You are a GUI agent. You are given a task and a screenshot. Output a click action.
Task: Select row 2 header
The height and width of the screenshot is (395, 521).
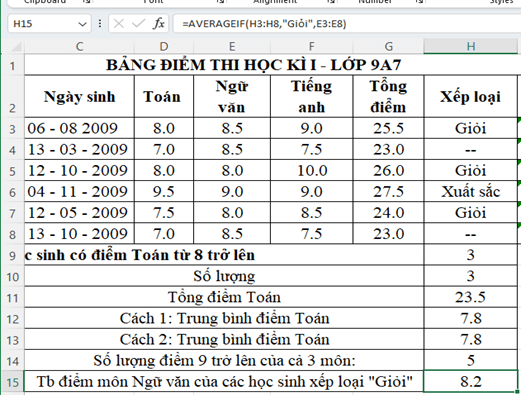tap(12, 96)
